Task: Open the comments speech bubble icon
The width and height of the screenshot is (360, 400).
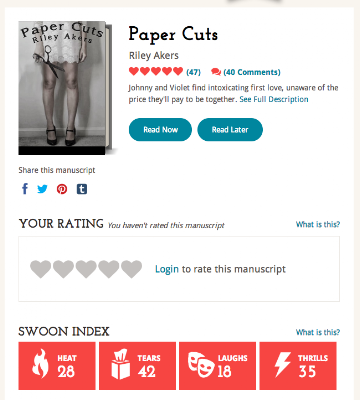Action: click(x=216, y=72)
